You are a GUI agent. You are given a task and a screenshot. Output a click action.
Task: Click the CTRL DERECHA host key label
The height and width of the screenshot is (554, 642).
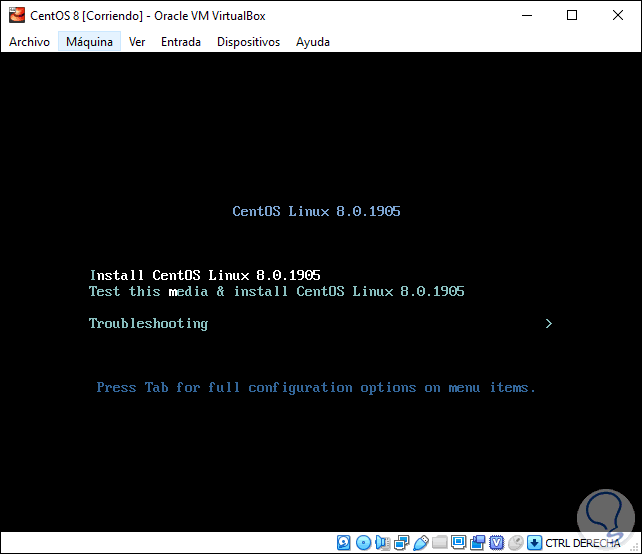click(583, 543)
